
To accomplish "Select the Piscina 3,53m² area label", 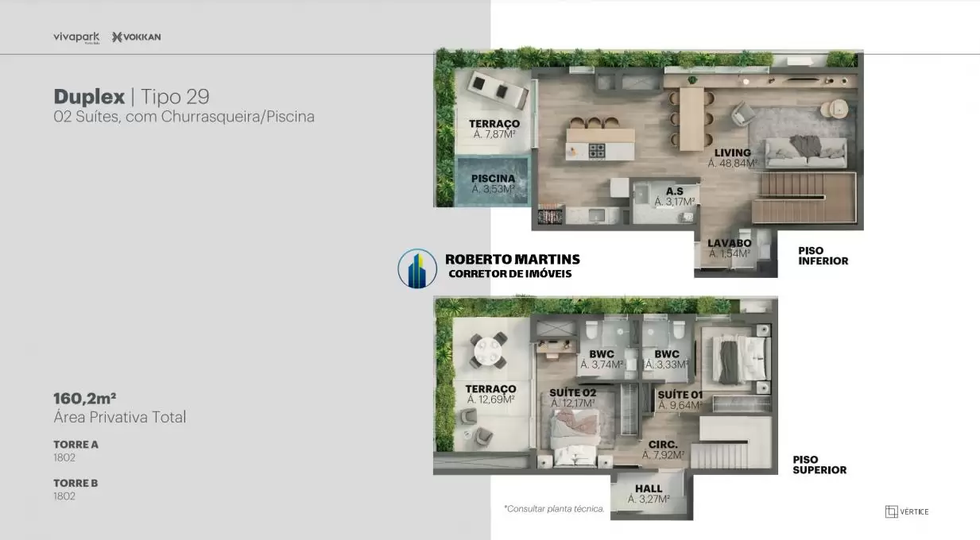I will 493,183.
